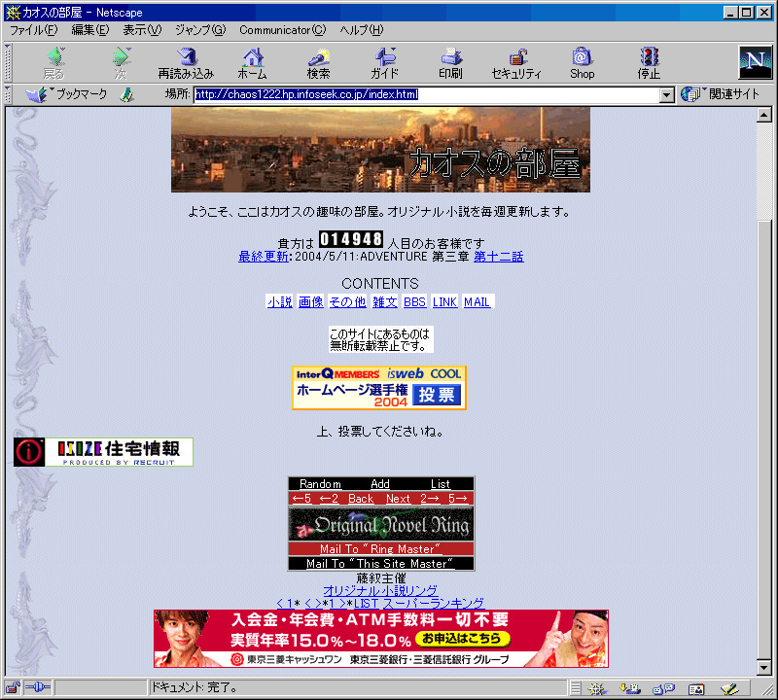This screenshot has width=778, height=700.
Task: Open the LINK contents link
Action: pyautogui.click(x=444, y=301)
